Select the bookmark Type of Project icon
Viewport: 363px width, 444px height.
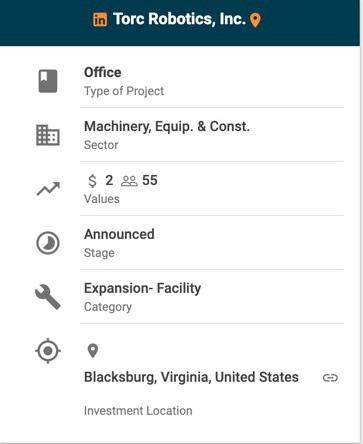[x=48, y=81]
